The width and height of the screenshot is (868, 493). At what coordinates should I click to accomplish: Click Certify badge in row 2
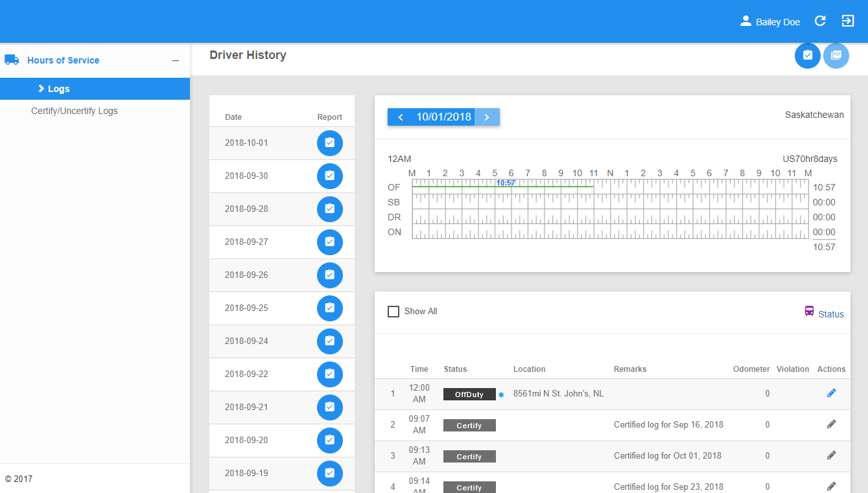point(469,426)
